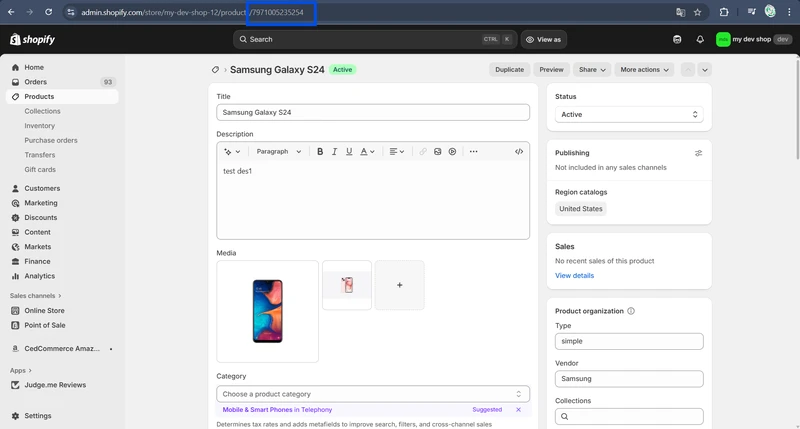800x429 pixels.
Task: Open Inventory submenu item
Action: (39, 126)
